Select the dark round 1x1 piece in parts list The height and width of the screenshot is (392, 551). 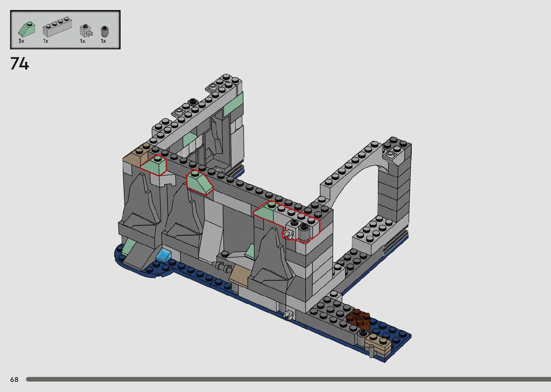pos(104,31)
